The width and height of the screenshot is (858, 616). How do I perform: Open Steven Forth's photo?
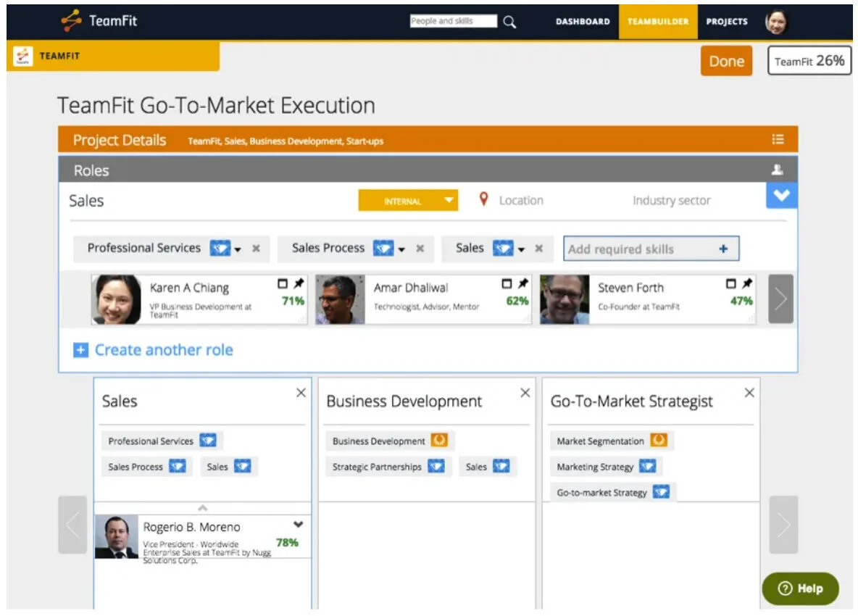point(565,299)
